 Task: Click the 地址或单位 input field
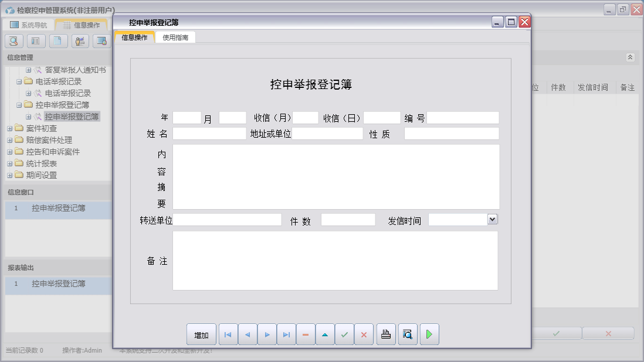click(x=327, y=134)
